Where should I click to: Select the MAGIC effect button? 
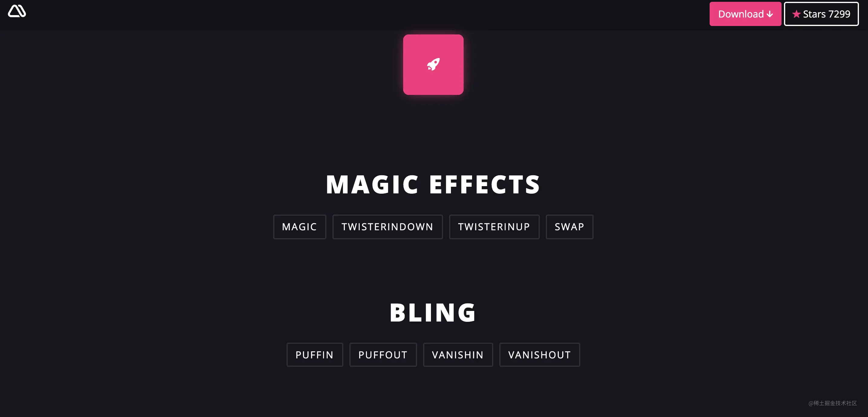click(x=300, y=227)
